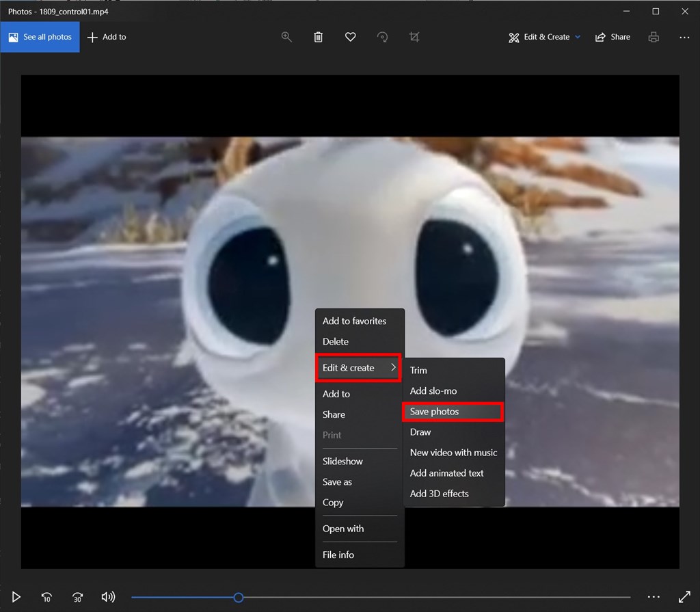Viewport: 700px width, 612px height.
Task: Select the crop tool icon
Action: tap(414, 37)
